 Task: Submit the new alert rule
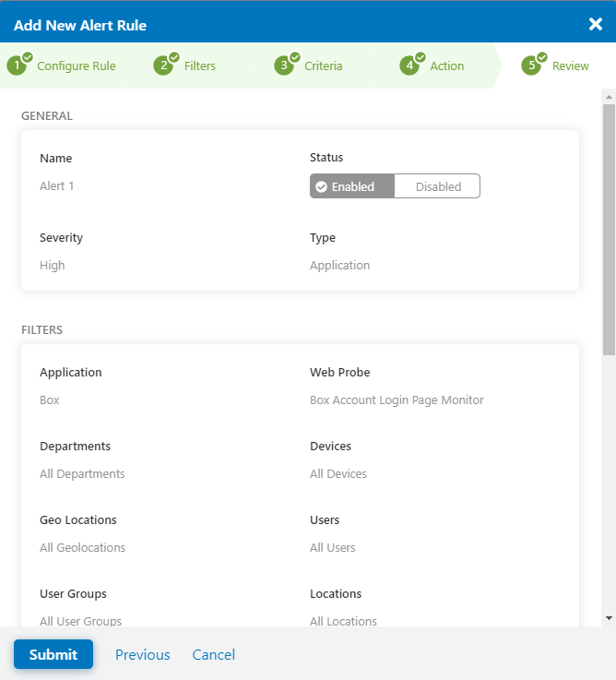(x=53, y=654)
